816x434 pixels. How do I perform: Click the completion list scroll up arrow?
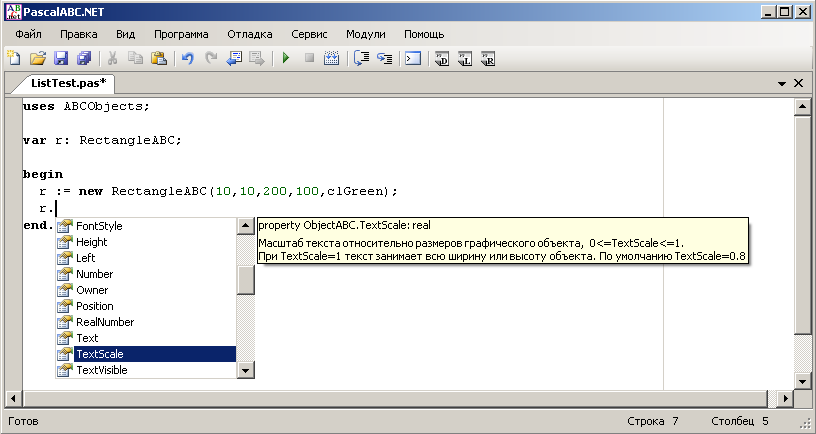coord(246,226)
